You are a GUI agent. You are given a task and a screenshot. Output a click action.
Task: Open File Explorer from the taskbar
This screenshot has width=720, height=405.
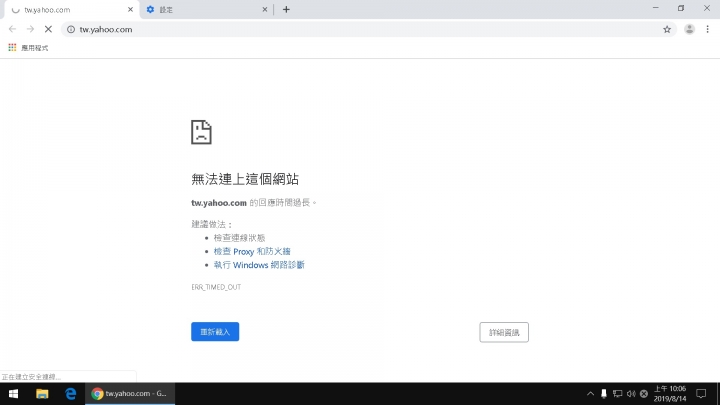pos(42,394)
